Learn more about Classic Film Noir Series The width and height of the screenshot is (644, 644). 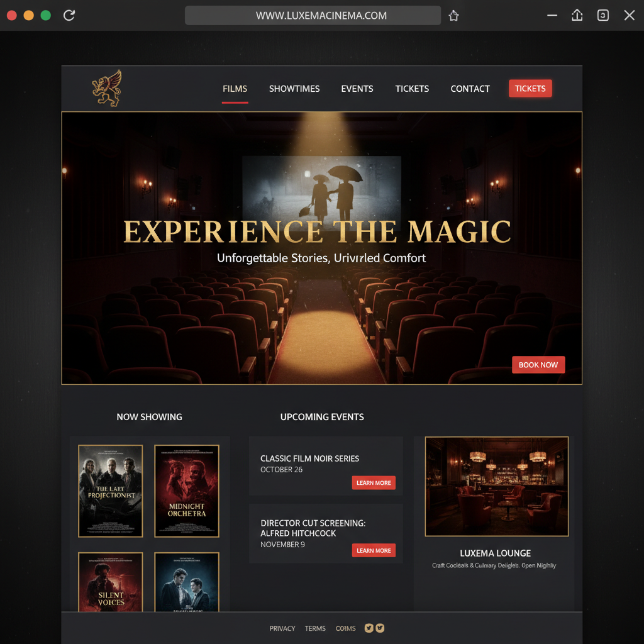click(374, 483)
